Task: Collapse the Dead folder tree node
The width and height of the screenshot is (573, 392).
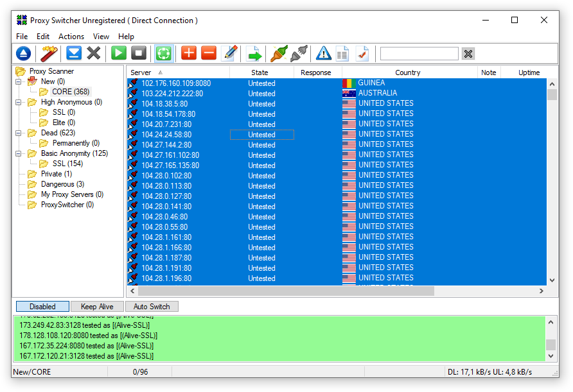Action: 20,133
